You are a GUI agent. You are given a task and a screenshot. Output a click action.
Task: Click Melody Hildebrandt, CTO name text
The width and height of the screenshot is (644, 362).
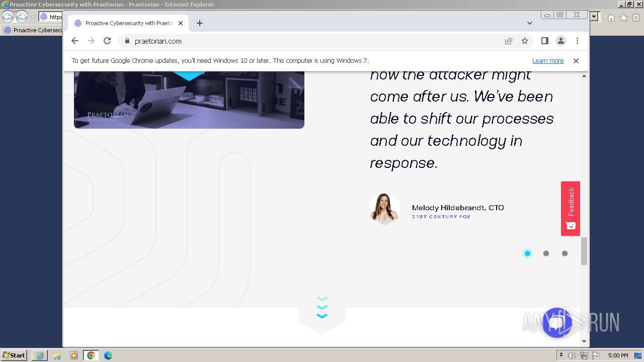(x=458, y=208)
